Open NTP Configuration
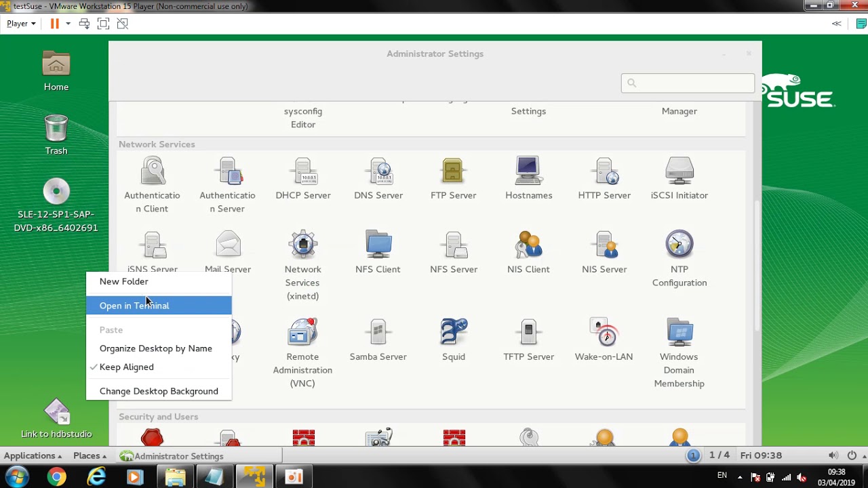Screen dimensions: 868x488 [679, 259]
